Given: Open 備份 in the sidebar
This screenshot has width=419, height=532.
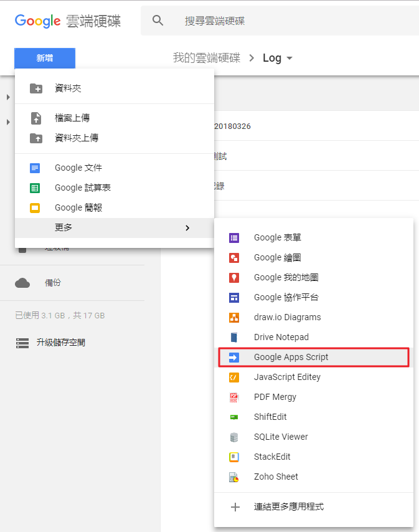Looking at the screenshot, I should (53, 283).
